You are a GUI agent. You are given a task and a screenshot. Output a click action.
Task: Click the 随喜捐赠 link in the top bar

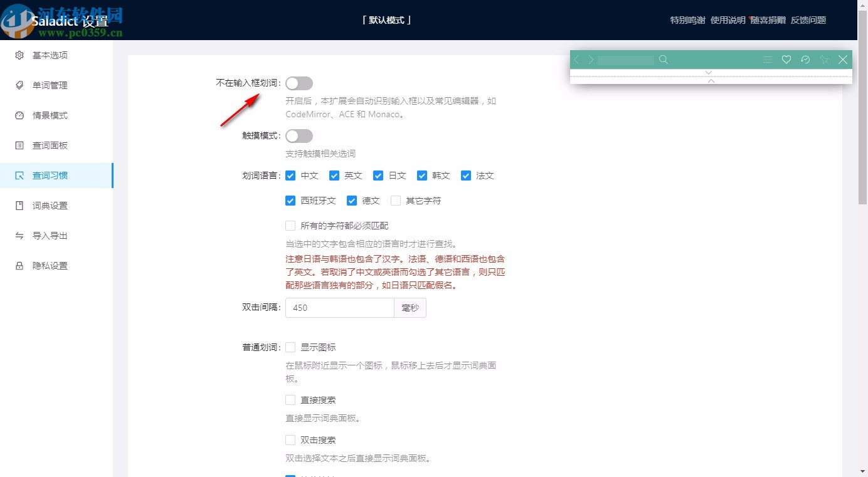tap(769, 19)
